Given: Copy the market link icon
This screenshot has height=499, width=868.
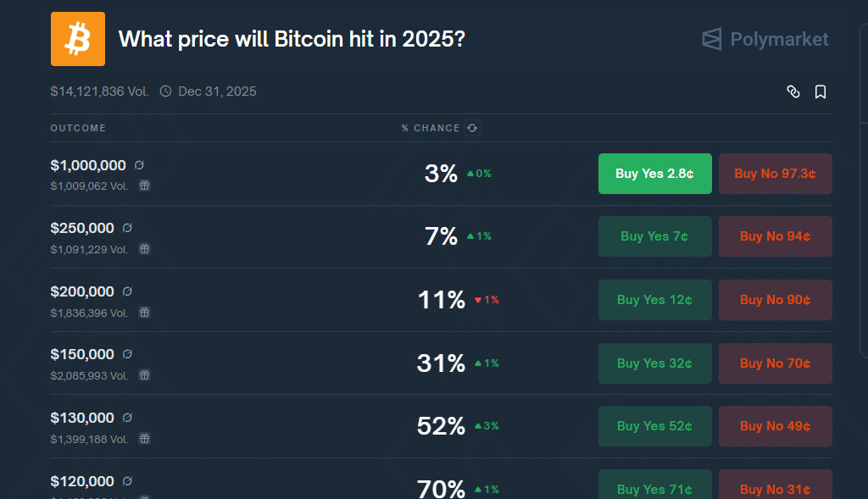Looking at the screenshot, I should [793, 91].
